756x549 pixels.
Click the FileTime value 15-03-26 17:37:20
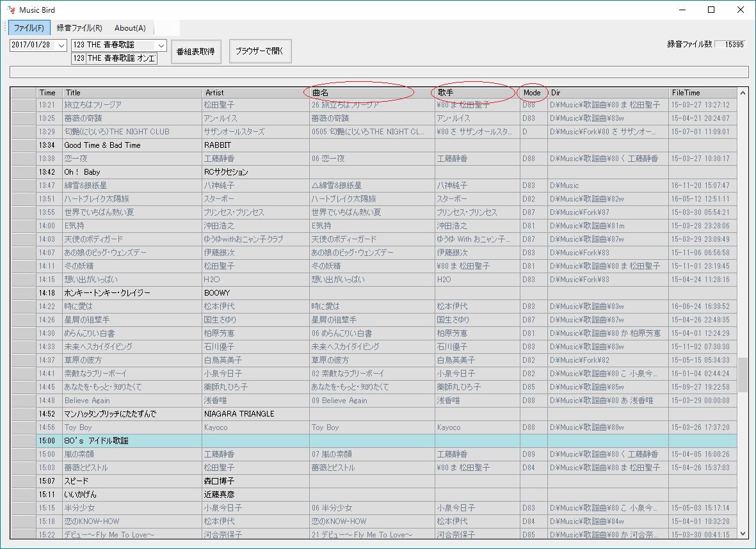[700, 427]
